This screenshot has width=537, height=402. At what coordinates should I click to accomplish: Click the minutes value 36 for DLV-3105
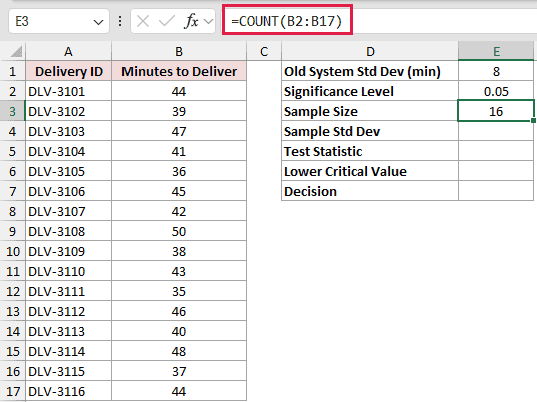(179, 171)
